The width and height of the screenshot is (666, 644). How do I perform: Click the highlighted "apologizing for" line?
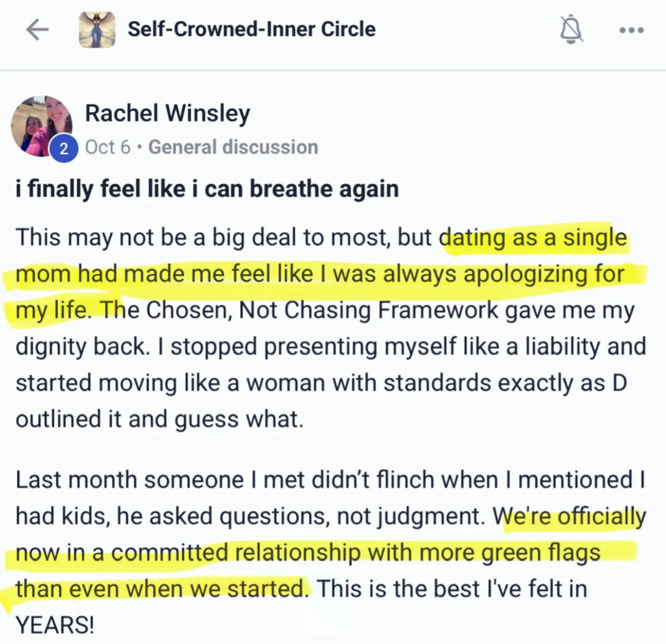544,274
